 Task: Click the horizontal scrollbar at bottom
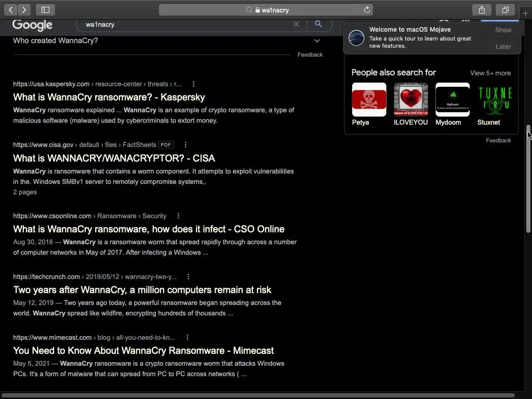tap(258, 395)
